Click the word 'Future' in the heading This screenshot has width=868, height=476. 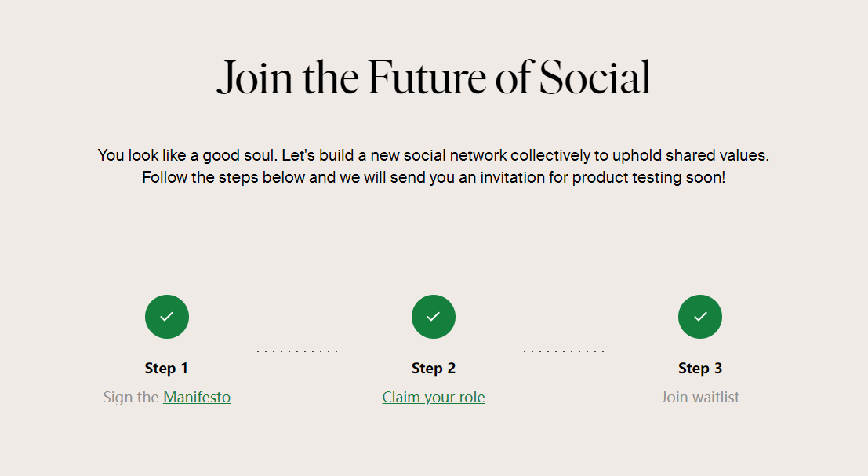tap(427, 78)
